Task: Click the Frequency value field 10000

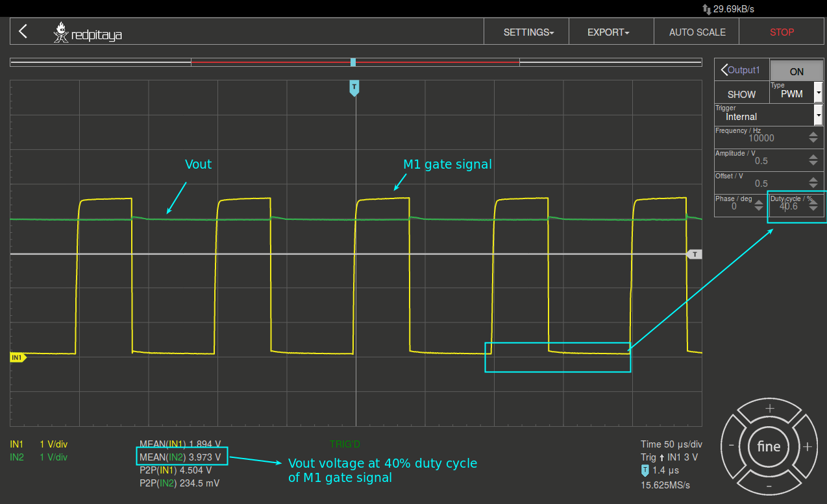Action: point(761,138)
